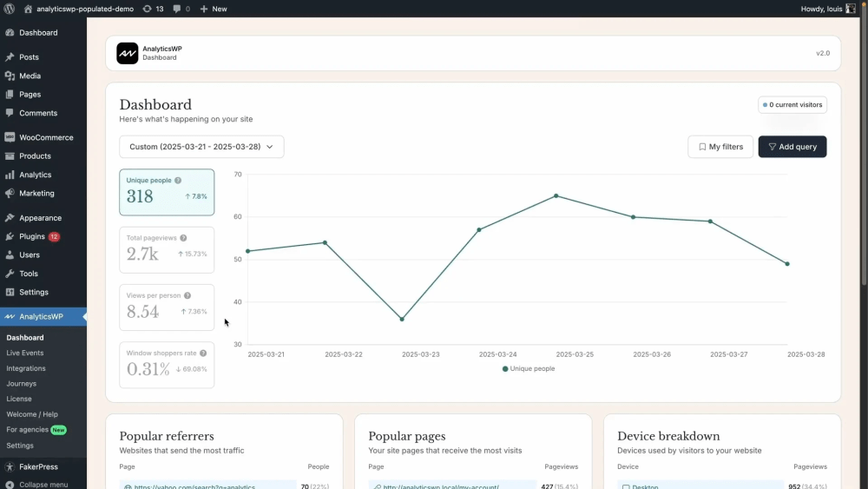
Task: Click the v2.0 version label
Action: [x=823, y=53]
